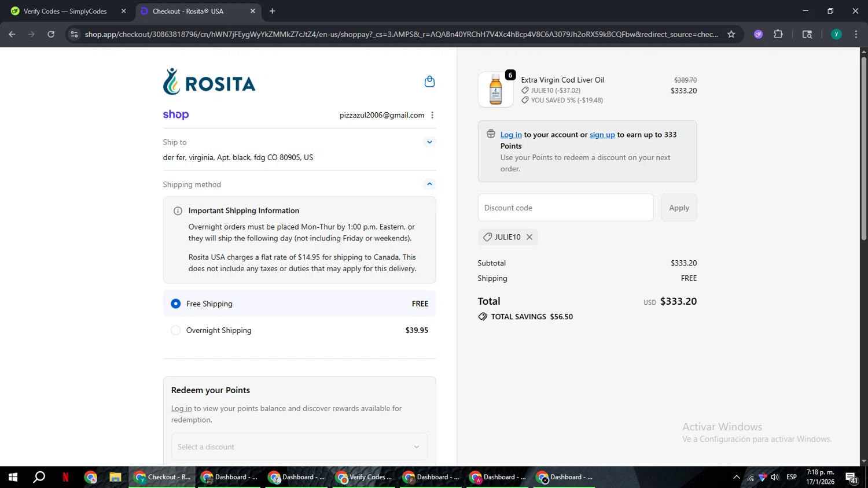Open the browser side panel search icon

tap(807, 34)
